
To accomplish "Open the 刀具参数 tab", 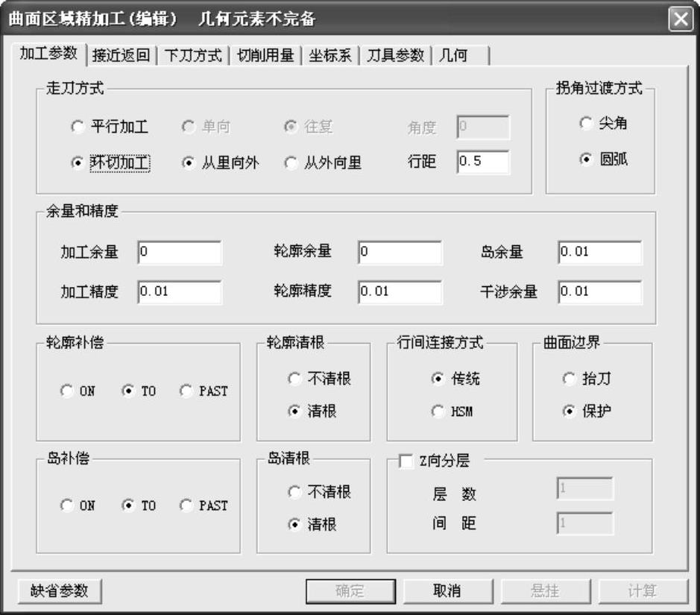I will 395,56.
